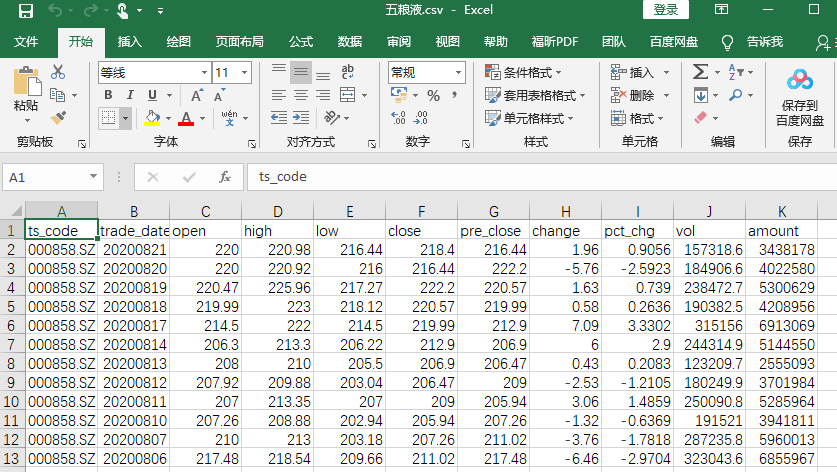Open Sort and Filter
The width and height of the screenshot is (837, 472).
click(x=736, y=72)
